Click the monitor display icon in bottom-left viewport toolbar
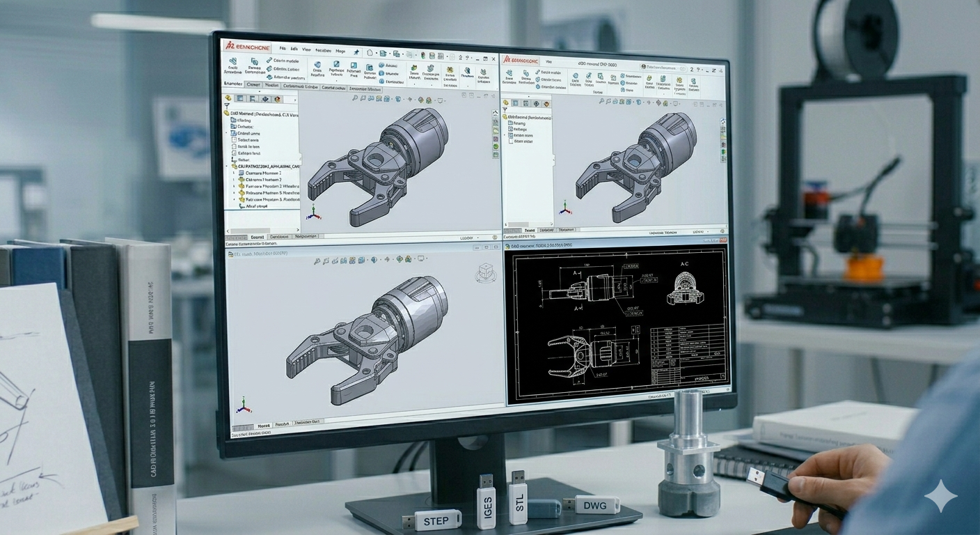The image size is (980, 535). pos(420,258)
